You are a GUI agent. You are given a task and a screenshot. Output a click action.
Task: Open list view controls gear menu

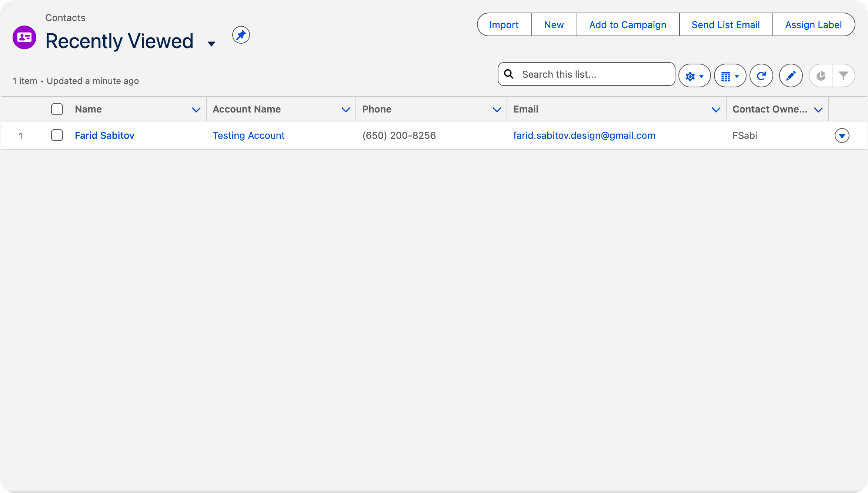click(x=694, y=76)
